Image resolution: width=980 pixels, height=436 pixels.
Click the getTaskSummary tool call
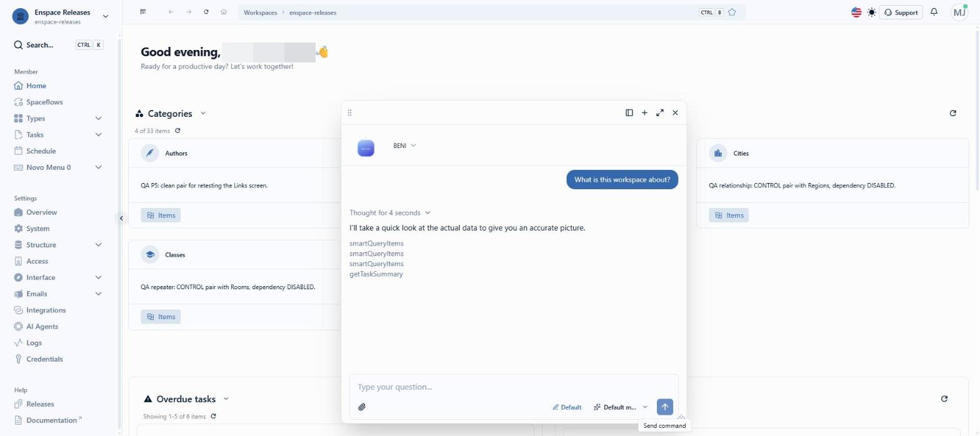click(376, 274)
